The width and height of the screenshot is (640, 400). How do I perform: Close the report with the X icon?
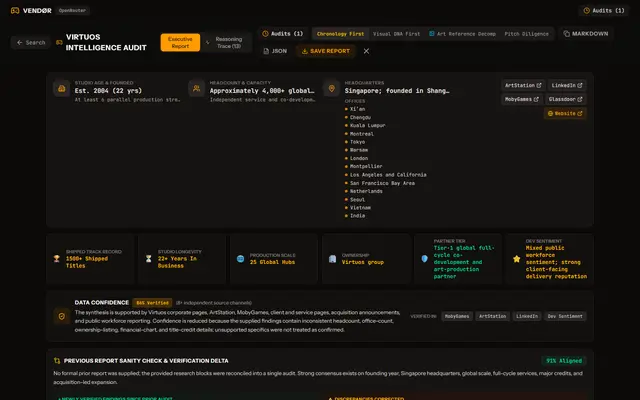(x=366, y=51)
